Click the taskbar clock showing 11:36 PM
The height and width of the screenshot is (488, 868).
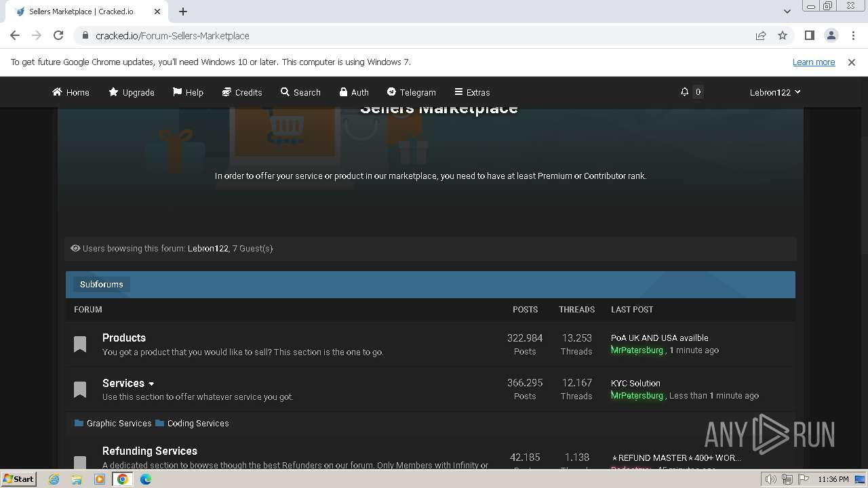[833, 479]
